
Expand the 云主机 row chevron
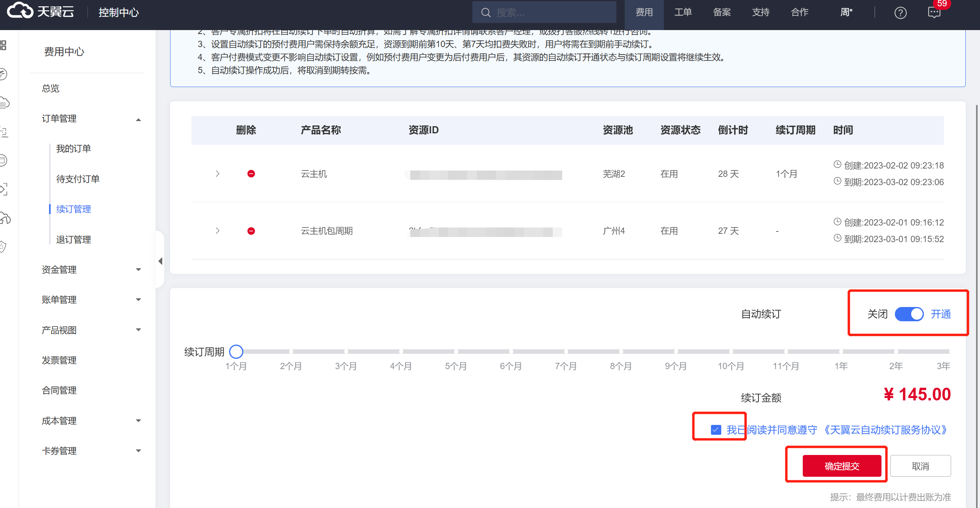point(217,174)
